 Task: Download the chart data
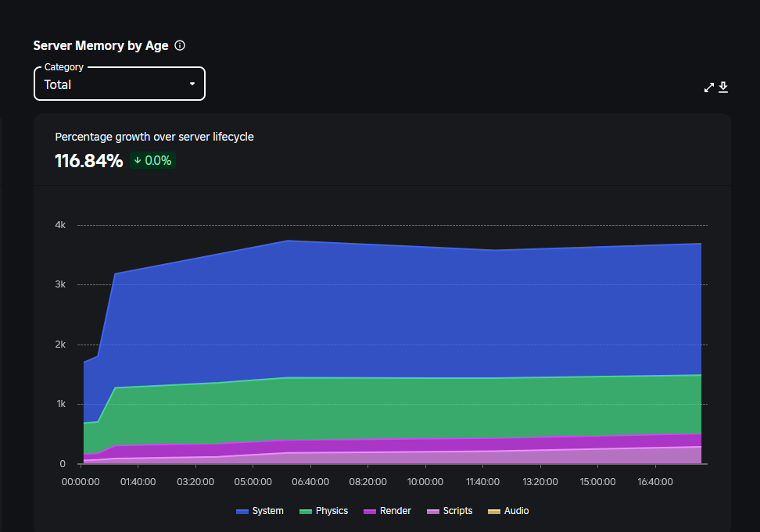click(x=723, y=87)
